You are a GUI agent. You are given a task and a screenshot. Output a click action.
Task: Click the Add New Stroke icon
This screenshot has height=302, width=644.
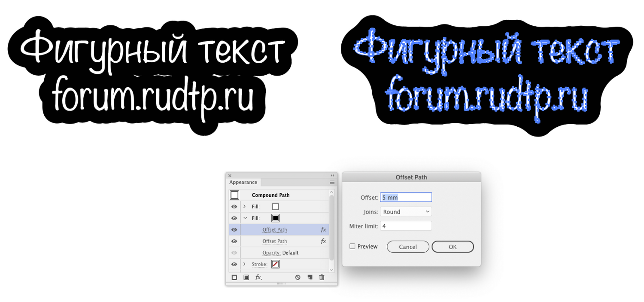coord(234,278)
